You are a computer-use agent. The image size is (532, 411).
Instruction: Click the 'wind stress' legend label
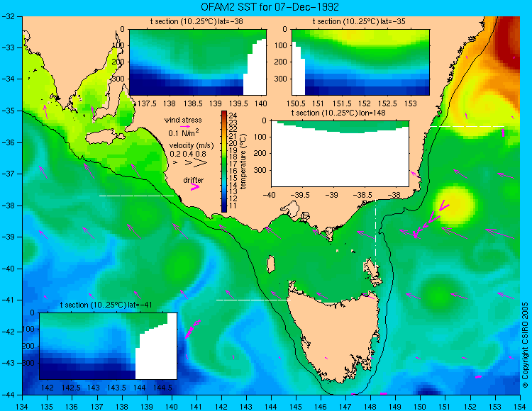point(183,120)
